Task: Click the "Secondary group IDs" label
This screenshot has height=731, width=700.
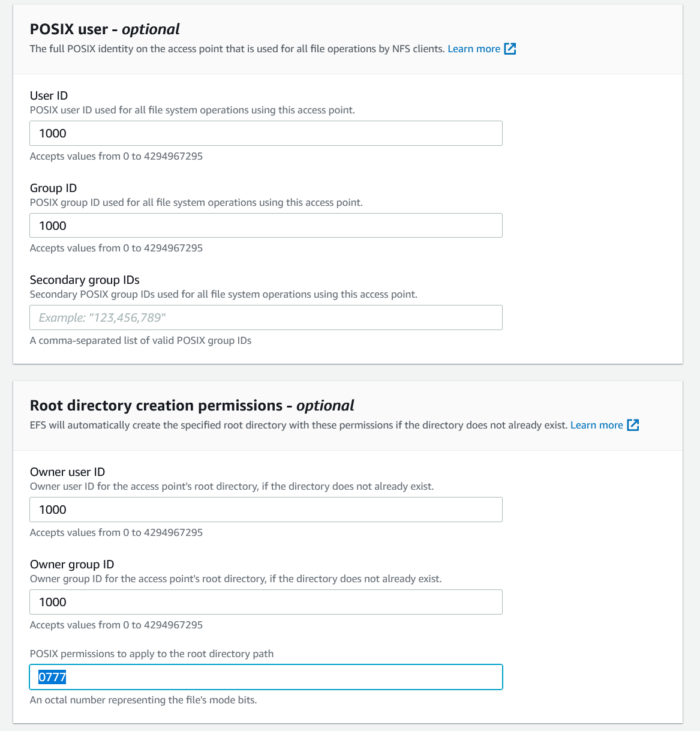Action: (85, 280)
